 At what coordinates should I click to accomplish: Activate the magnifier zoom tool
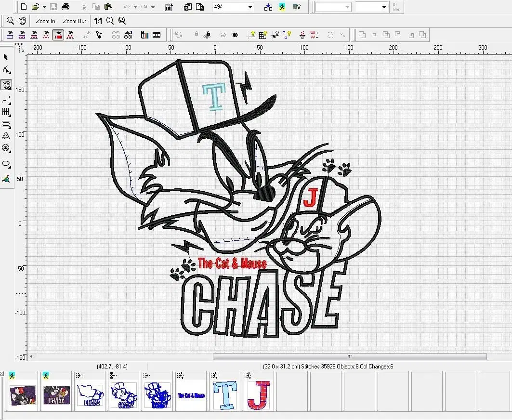pos(10,21)
